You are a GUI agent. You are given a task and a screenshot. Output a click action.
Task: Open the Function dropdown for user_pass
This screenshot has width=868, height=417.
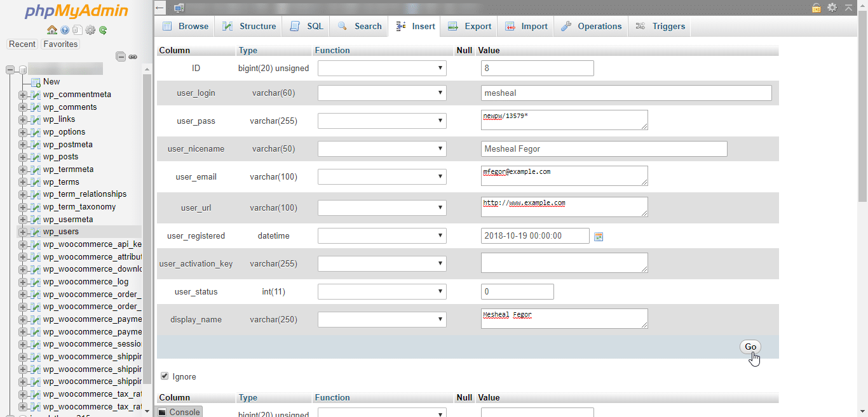click(x=381, y=121)
